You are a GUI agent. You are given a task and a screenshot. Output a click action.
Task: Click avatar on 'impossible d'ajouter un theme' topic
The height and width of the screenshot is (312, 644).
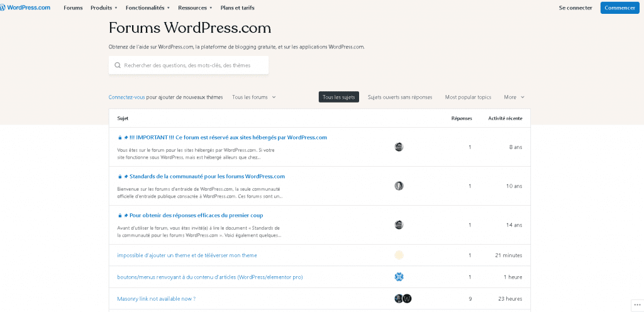(399, 255)
